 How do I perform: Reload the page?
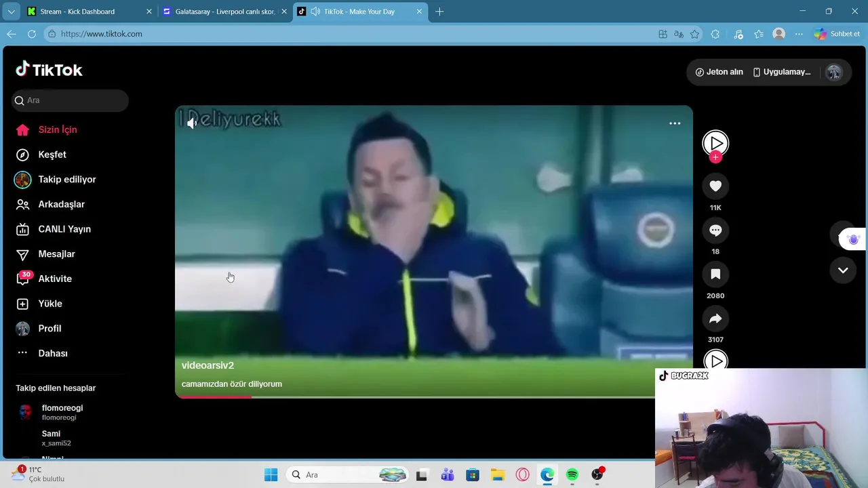(32, 34)
